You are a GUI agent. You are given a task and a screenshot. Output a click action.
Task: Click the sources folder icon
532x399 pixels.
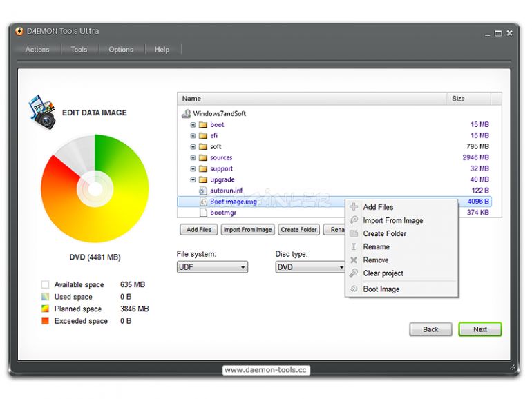(203, 157)
